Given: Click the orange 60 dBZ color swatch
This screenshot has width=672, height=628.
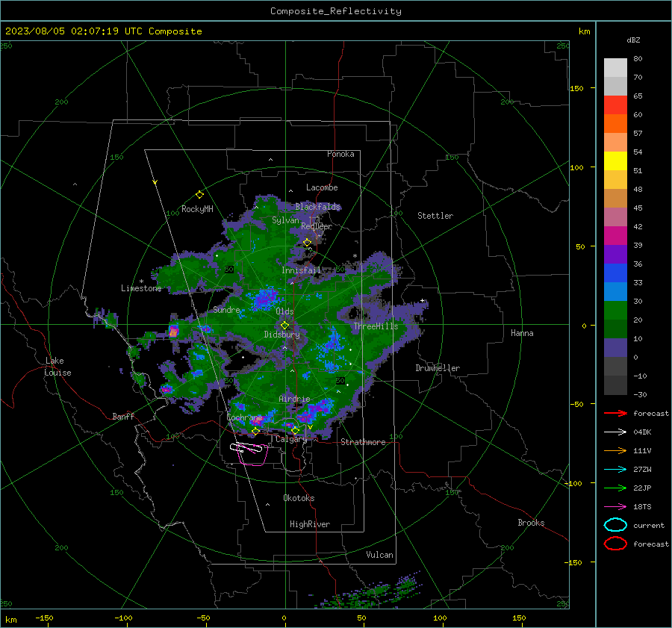Looking at the screenshot, I should tap(615, 123).
